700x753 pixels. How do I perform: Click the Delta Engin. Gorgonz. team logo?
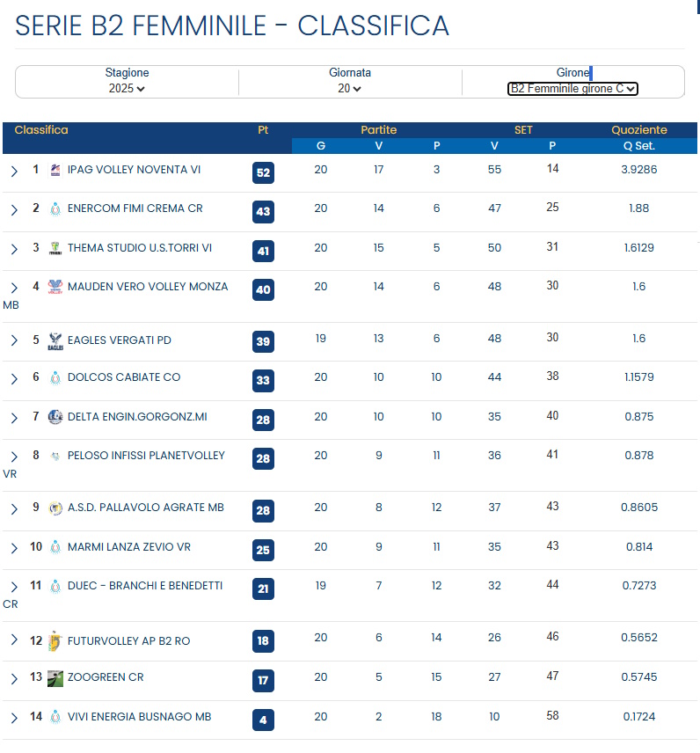55,417
